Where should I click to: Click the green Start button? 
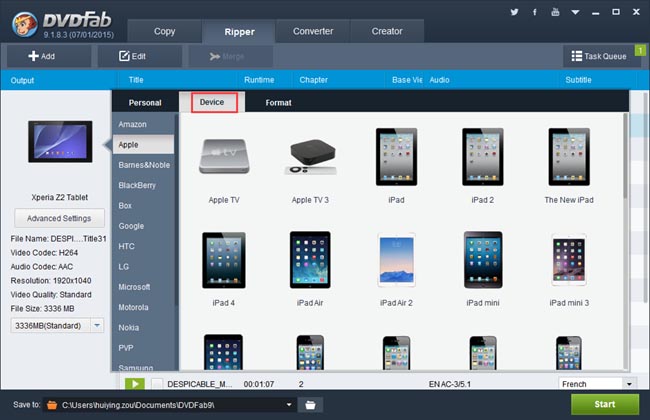[x=605, y=404]
